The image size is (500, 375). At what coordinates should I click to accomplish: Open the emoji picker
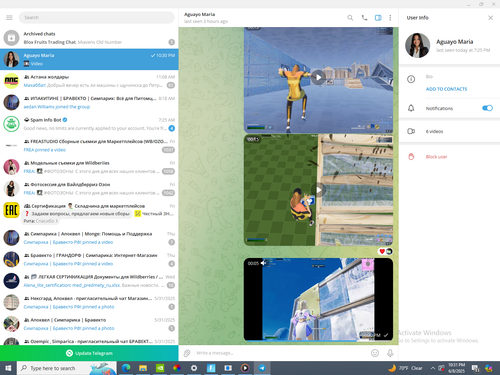pyautogui.click(x=375, y=353)
